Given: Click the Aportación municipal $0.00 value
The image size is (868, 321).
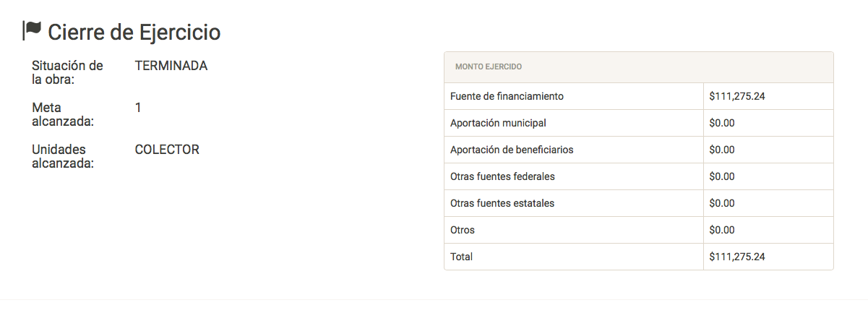Looking at the screenshot, I should [x=722, y=123].
